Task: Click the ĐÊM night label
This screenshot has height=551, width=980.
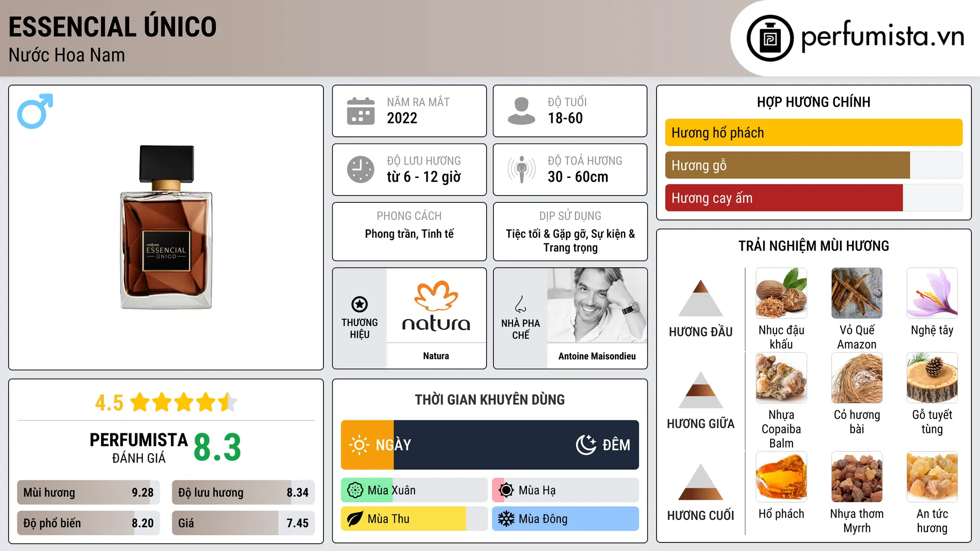Action: (x=616, y=445)
